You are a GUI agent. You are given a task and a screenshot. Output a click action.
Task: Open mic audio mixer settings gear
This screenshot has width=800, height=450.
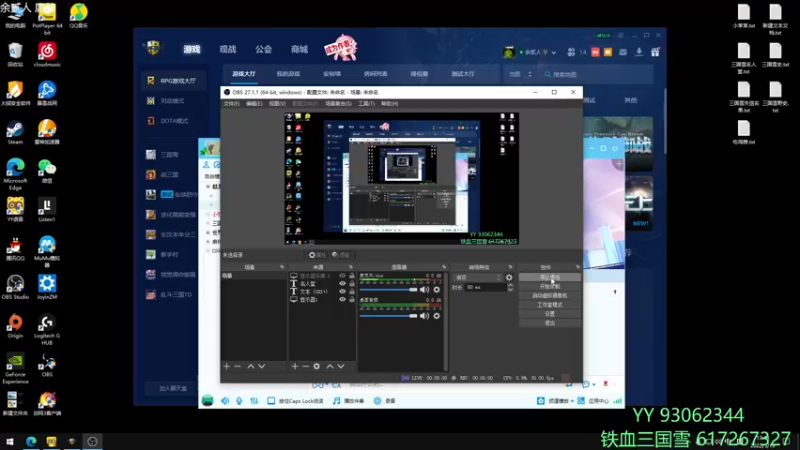437,289
